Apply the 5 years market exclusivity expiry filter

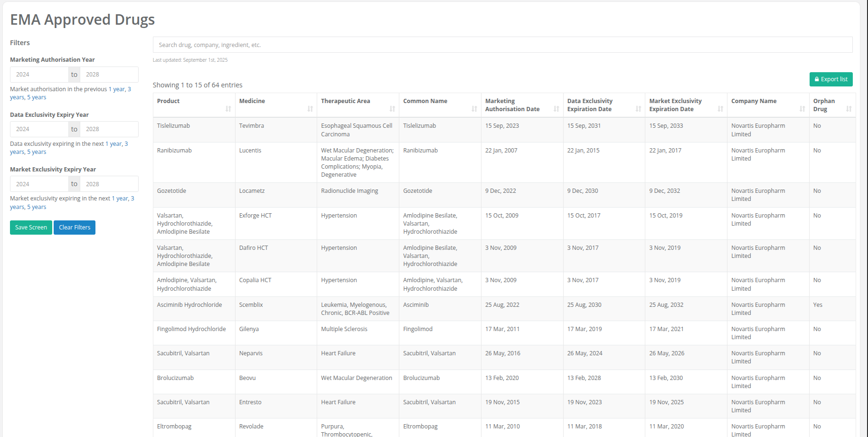[x=37, y=207]
